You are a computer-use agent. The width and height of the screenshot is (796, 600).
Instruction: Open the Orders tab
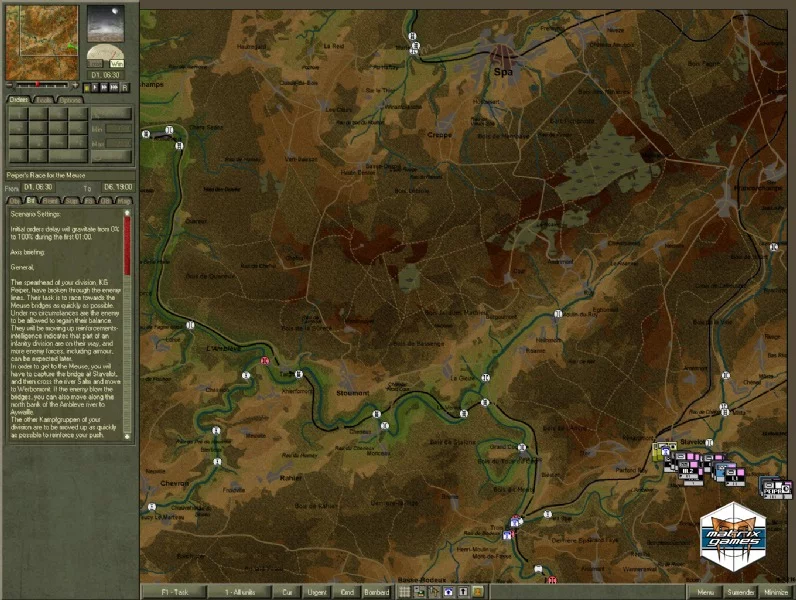19,99
